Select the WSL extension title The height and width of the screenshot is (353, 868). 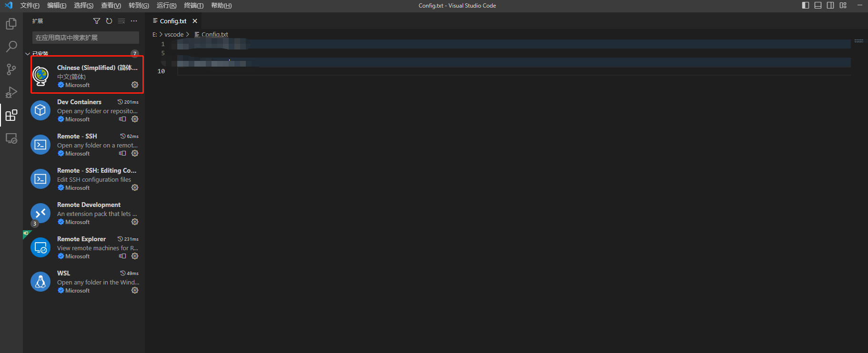tap(63, 273)
